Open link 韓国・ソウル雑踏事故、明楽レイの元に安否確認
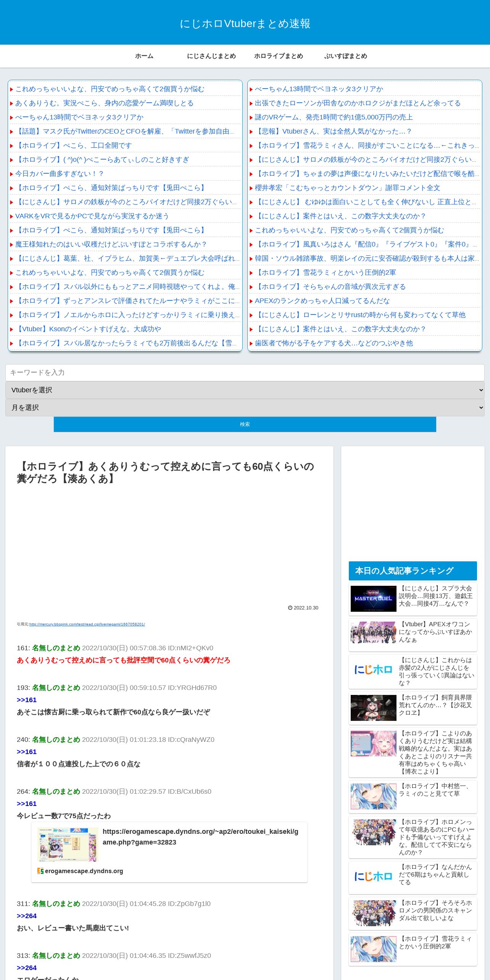Viewport: 490px width, 980px height. click(x=367, y=258)
